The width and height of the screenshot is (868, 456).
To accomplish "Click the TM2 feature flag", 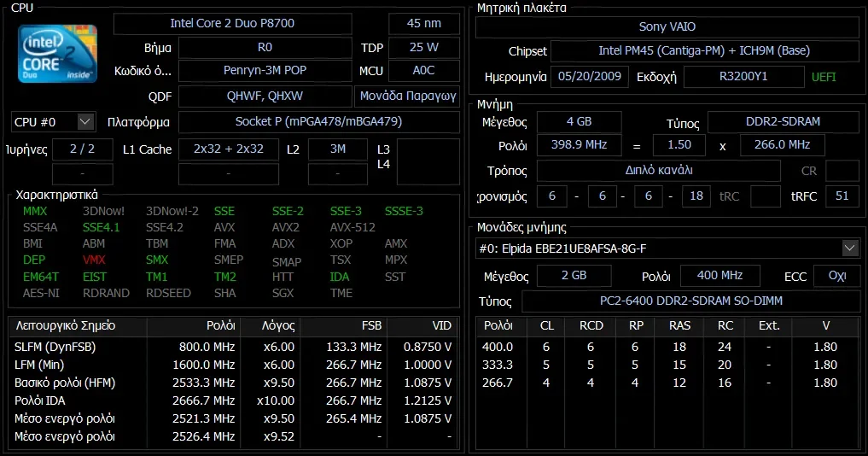I will pyautogui.click(x=225, y=277).
